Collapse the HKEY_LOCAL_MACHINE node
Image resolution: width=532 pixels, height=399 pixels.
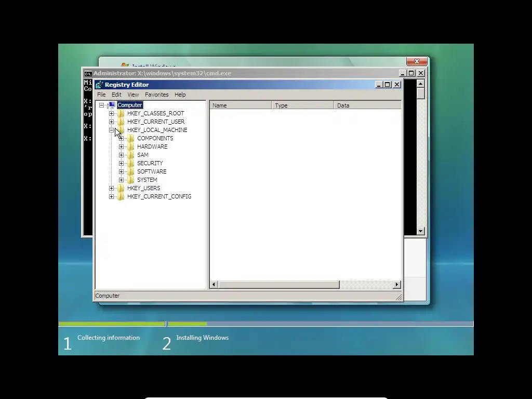(x=111, y=130)
